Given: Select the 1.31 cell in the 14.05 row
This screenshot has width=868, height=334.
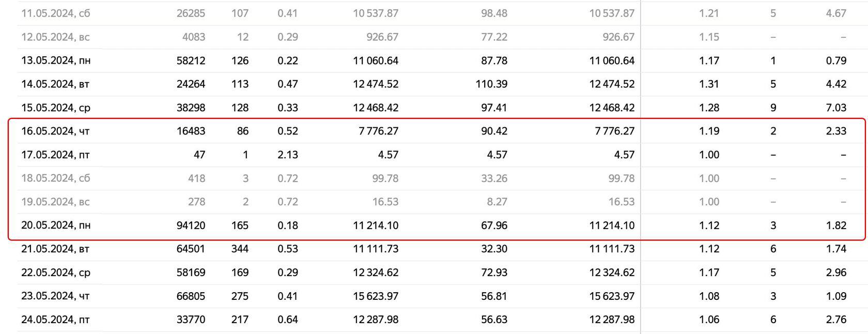Looking at the screenshot, I should tap(709, 84).
